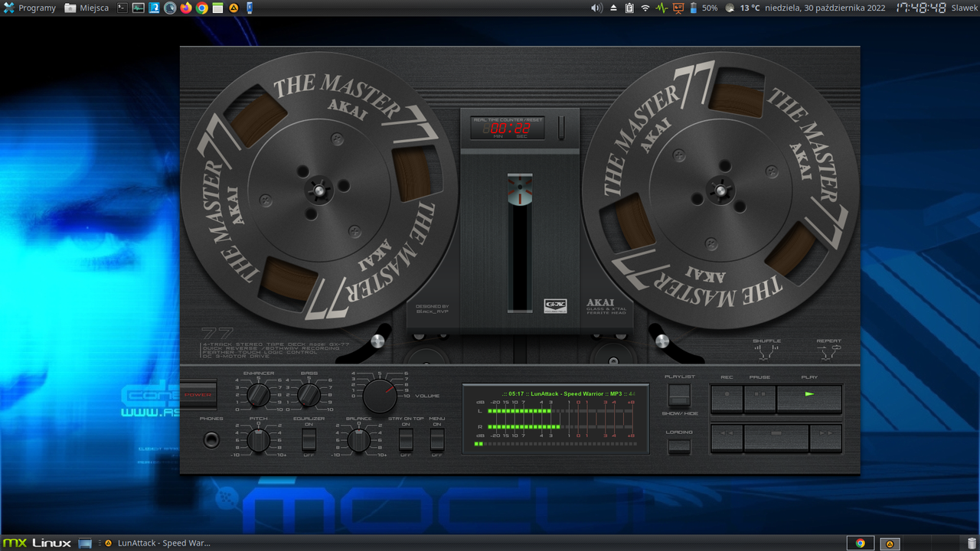Click the volume speaker tray icon
The width and height of the screenshot is (980, 551).
point(596,8)
